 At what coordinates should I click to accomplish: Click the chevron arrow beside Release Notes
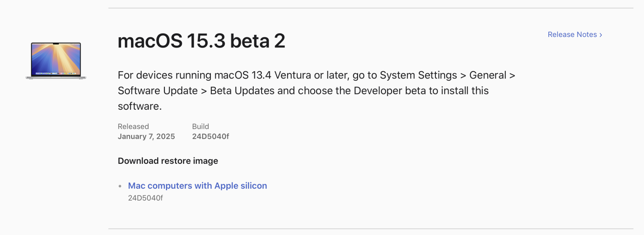pos(601,35)
